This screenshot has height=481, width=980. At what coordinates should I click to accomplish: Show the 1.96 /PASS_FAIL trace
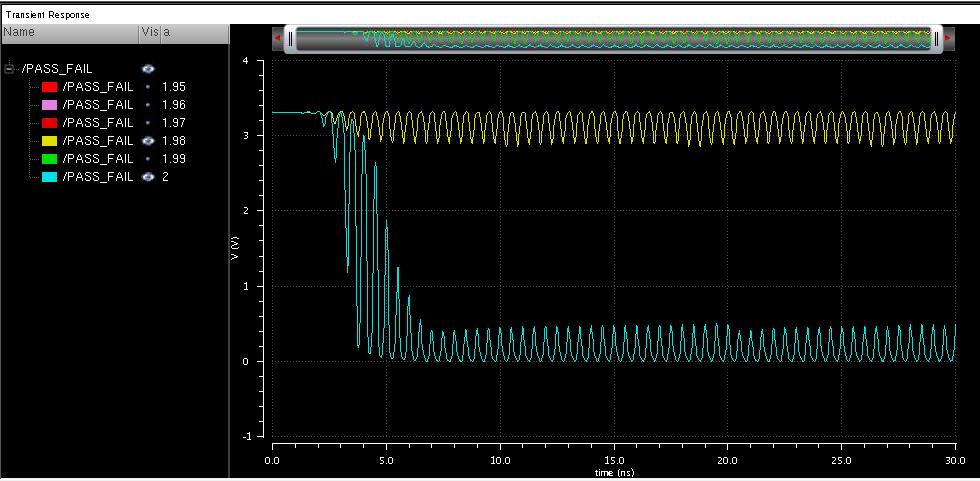click(x=148, y=104)
